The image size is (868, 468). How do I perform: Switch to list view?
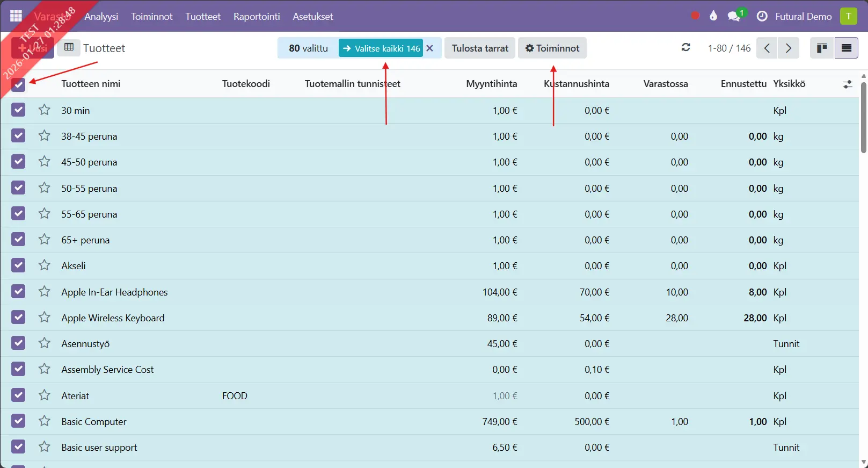[x=846, y=48]
